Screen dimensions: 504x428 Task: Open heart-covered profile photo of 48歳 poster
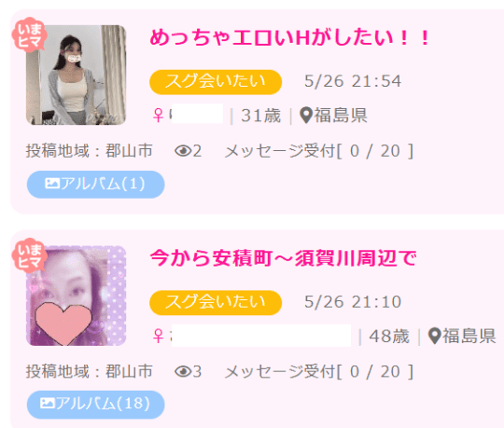pos(76,296)
